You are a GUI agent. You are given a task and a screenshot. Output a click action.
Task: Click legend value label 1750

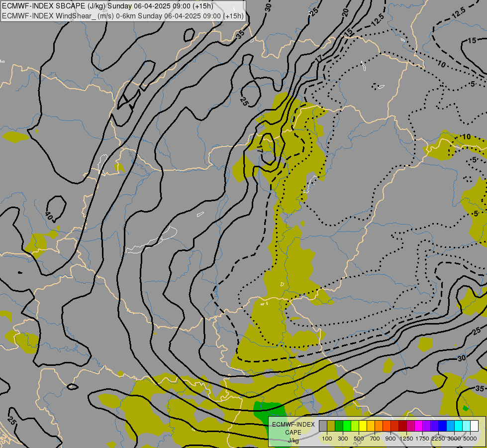(422, 439)
